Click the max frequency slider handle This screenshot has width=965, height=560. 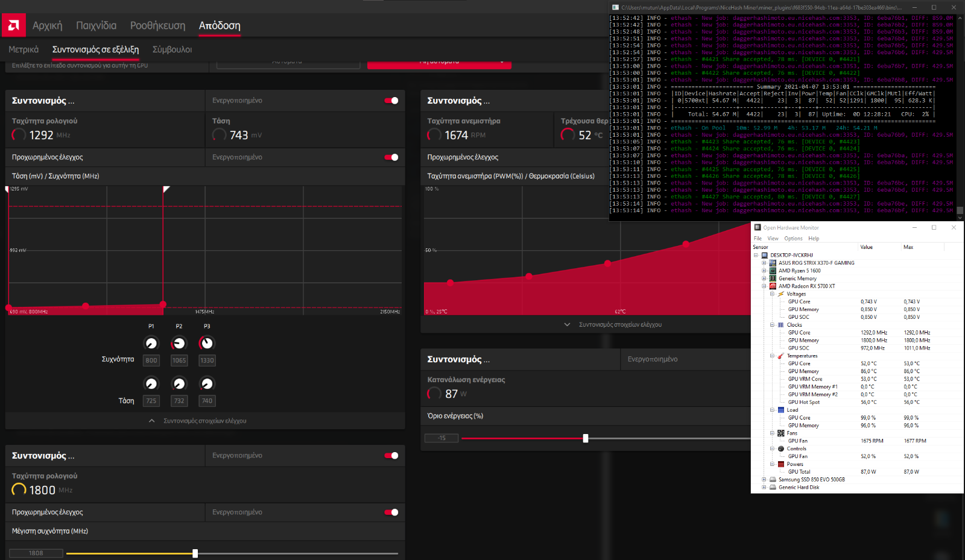click(195, 553)
